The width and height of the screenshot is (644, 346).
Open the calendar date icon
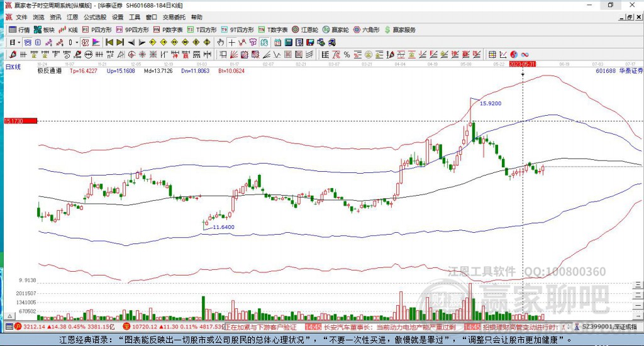click(x=277, y=42)
